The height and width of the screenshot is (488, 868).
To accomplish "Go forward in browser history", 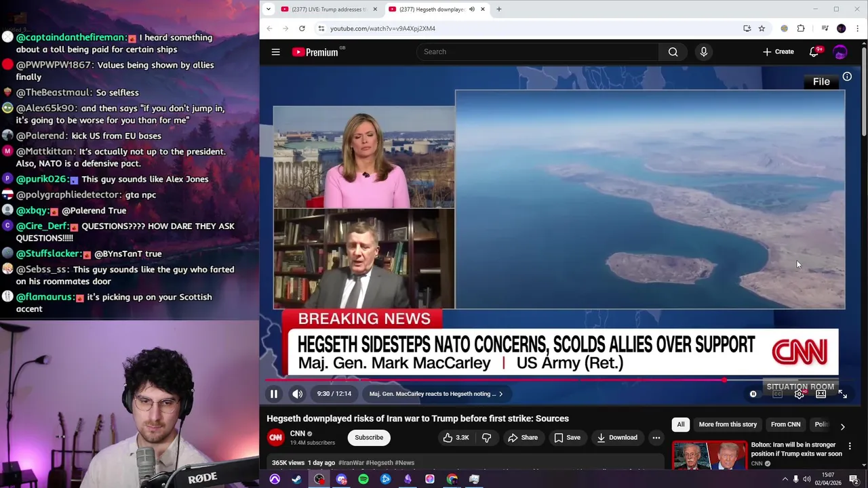I will [285, 28].
